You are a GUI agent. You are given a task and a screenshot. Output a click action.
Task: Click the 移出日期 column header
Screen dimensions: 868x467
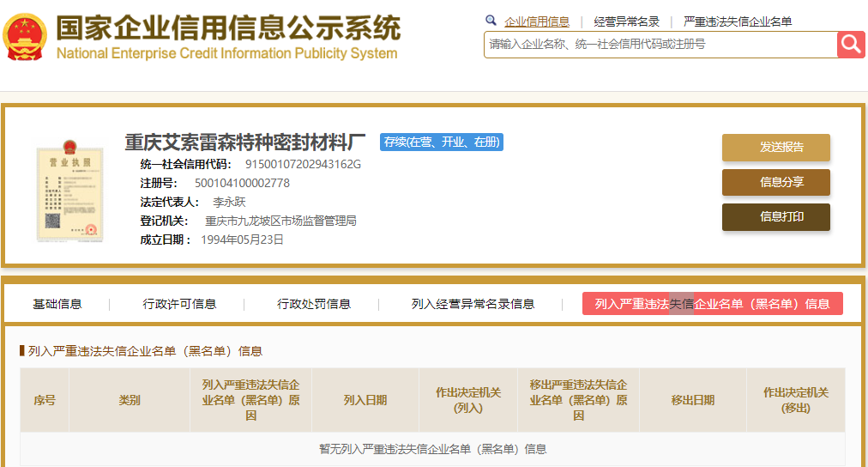pos(693,400)
